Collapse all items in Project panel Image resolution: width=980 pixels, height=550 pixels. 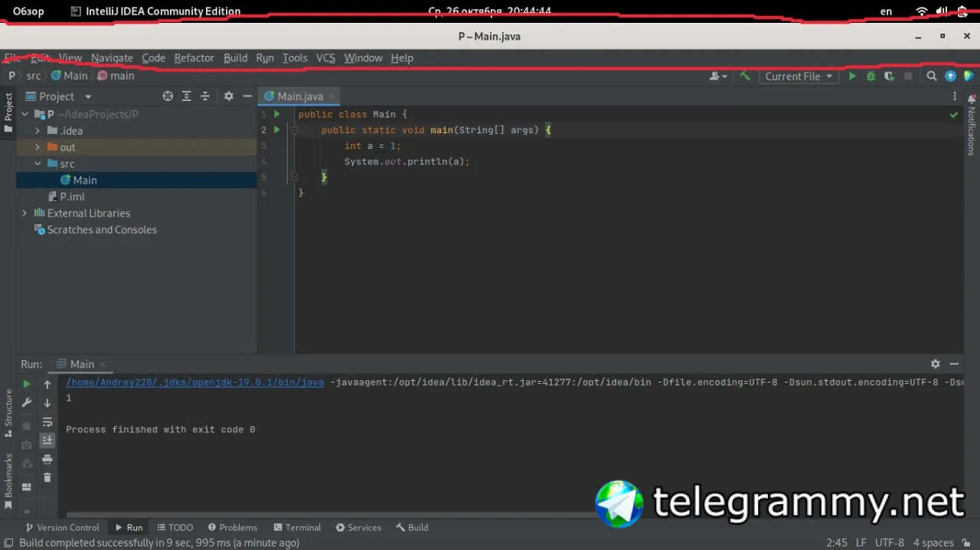(x=204, y=96)
